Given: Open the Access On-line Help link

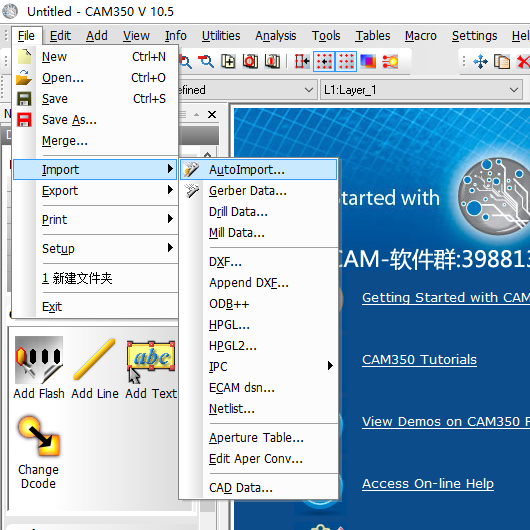Looking at the screenshot, I should [428, 484].
